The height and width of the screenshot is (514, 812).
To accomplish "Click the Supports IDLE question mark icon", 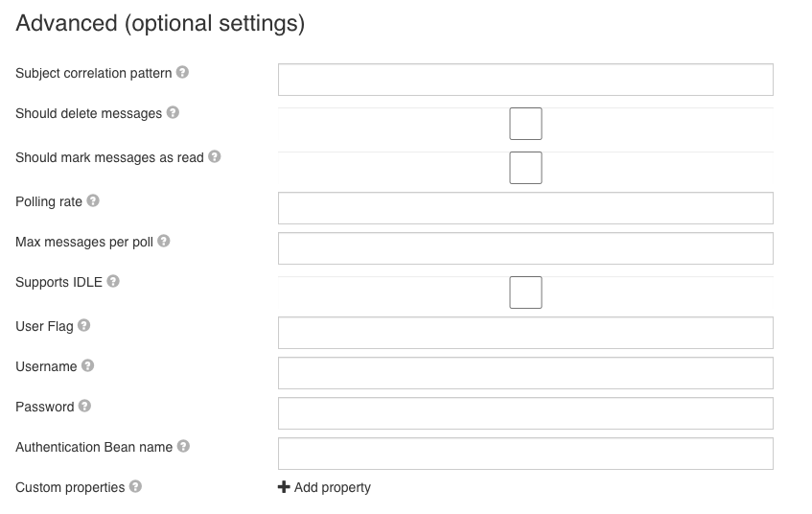I will (x=113, y=281).
